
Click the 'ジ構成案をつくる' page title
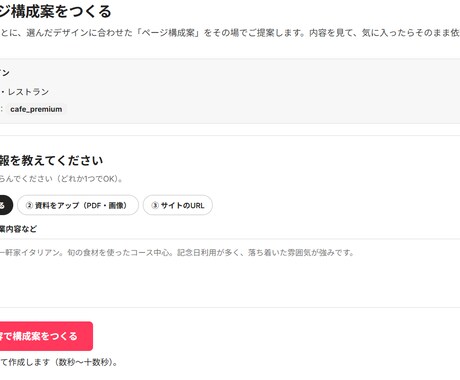click(x=55, y=12)
